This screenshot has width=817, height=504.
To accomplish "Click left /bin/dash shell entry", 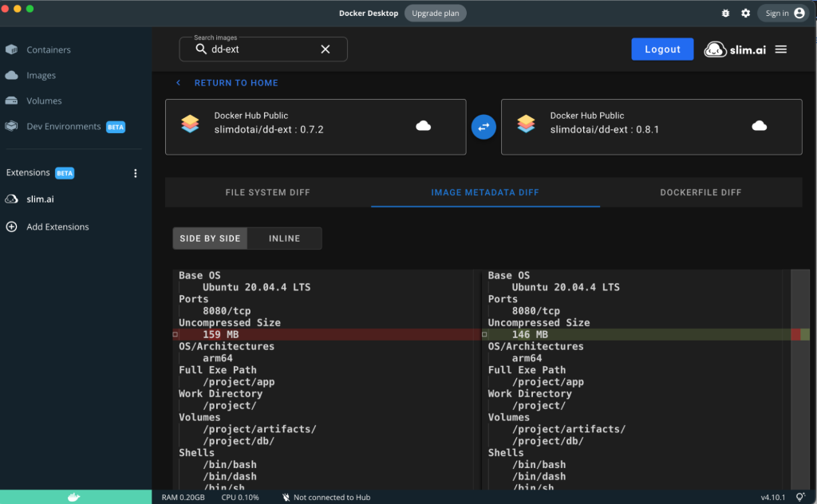I will pos(229,476).
